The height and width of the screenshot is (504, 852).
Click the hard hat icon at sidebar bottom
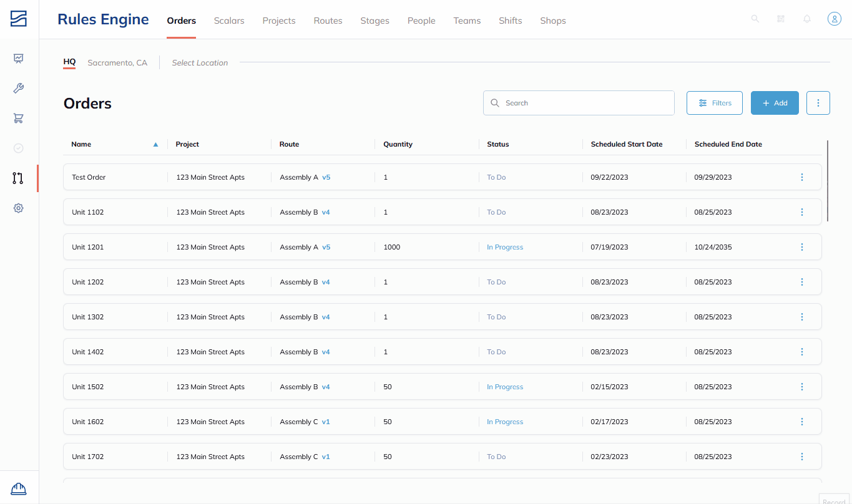click(19, 488)
